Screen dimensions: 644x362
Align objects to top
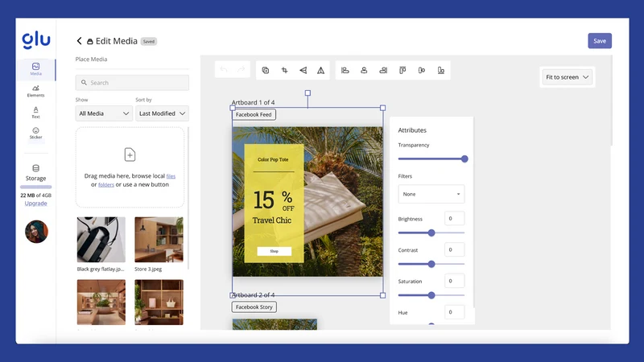(x=402, y=70)
